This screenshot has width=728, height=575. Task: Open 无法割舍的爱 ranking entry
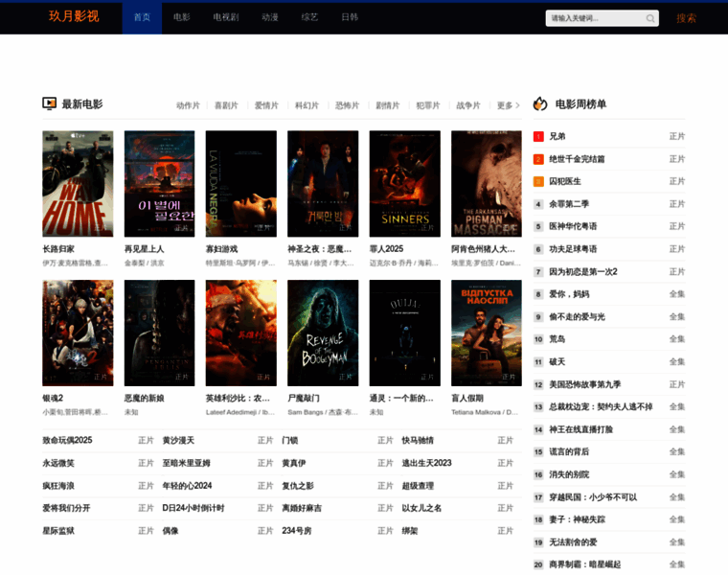click(573, 542)
